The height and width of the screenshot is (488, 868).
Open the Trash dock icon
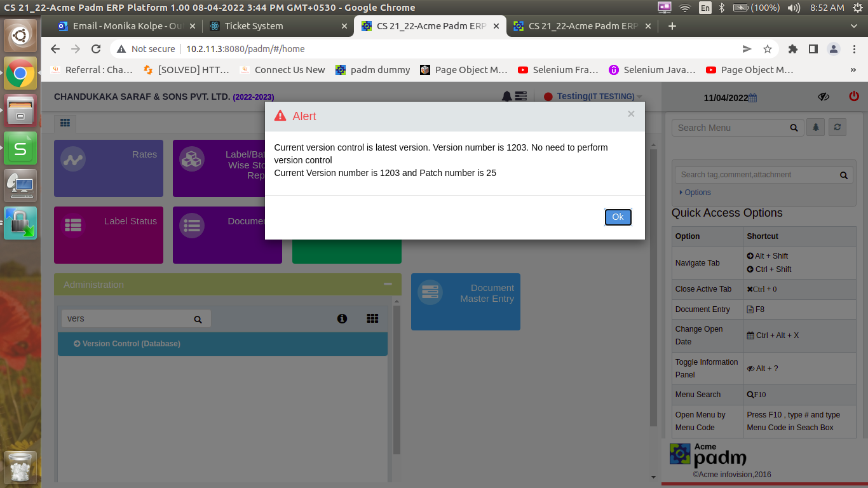20,468
